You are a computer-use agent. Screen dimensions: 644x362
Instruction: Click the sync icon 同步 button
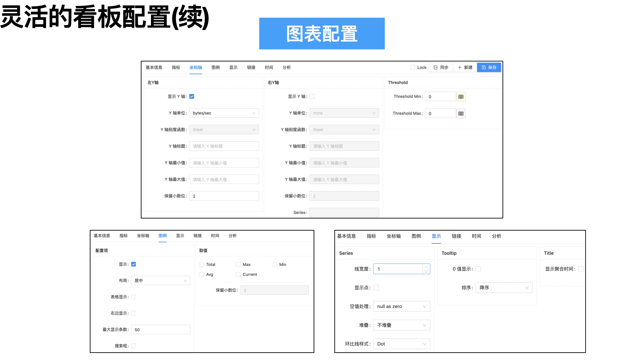point(441,67)
